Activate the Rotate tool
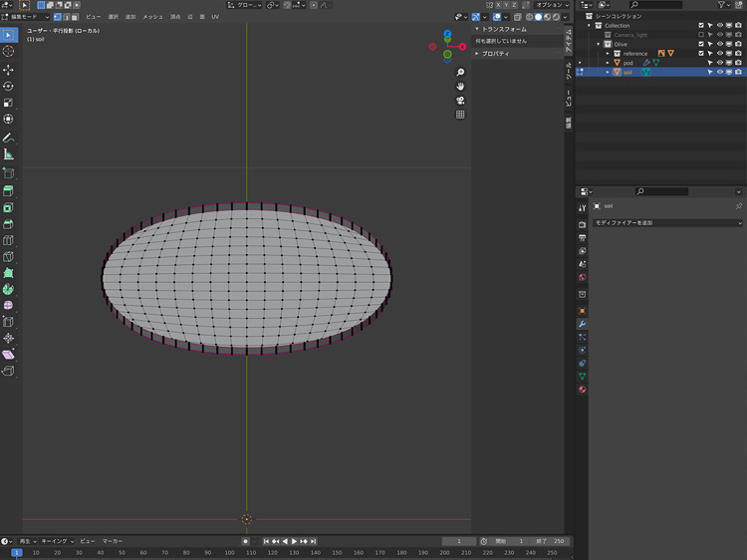Screen dimensions: 747x560 9,87
